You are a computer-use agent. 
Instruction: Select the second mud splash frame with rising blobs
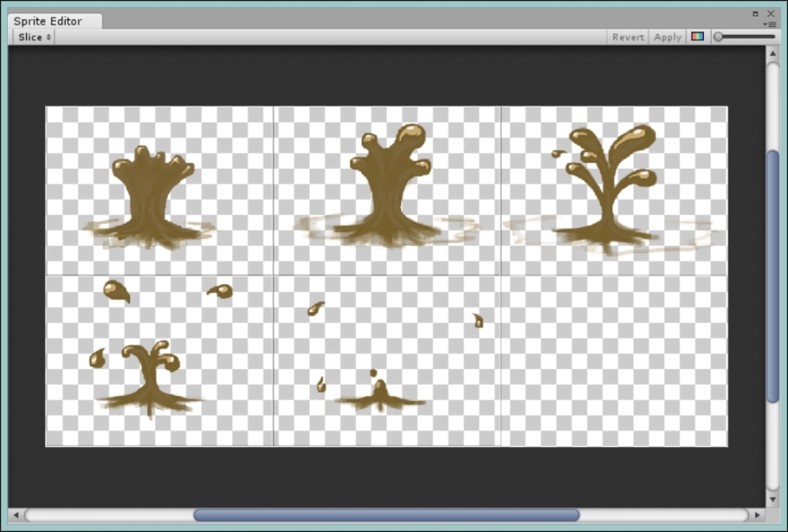(387, 191)
